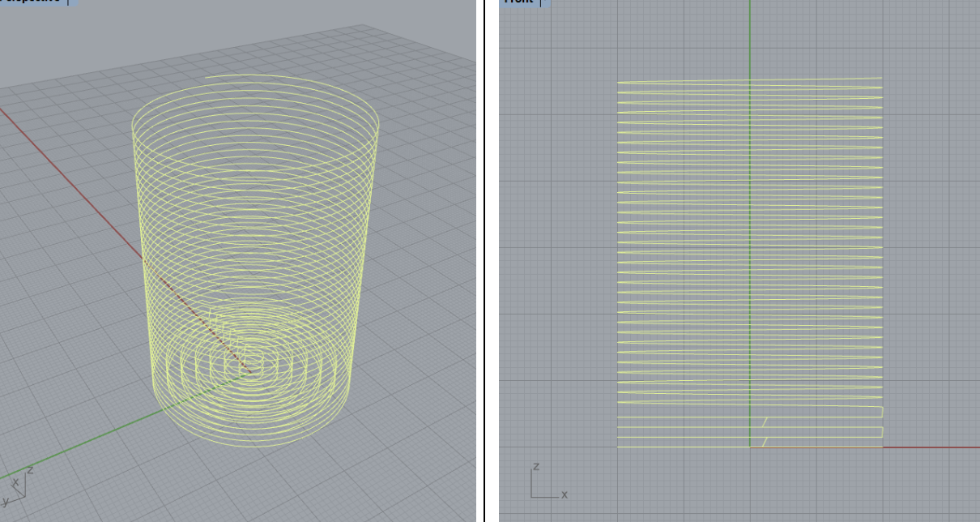Click the x label on the Front axis icon
Viewport: 980px width, 522px height.
pos(563,493)
